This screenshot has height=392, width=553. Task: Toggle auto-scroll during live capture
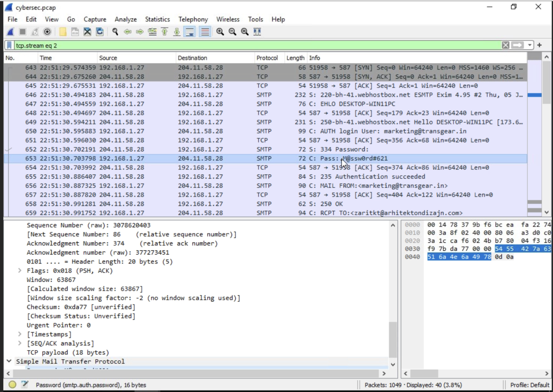[x=190, y=32]
